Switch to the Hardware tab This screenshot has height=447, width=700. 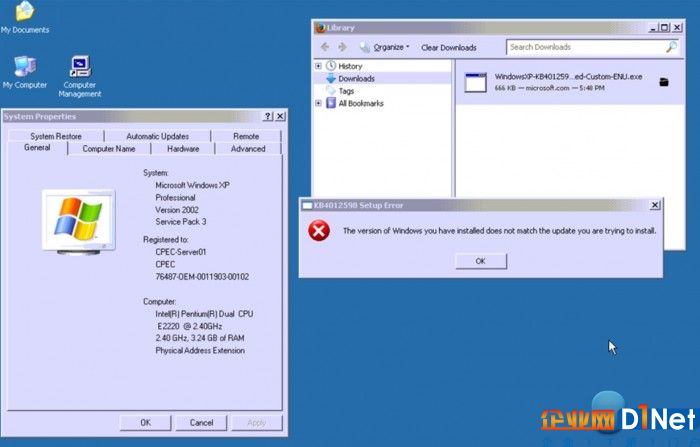click(x=183, y=149)
